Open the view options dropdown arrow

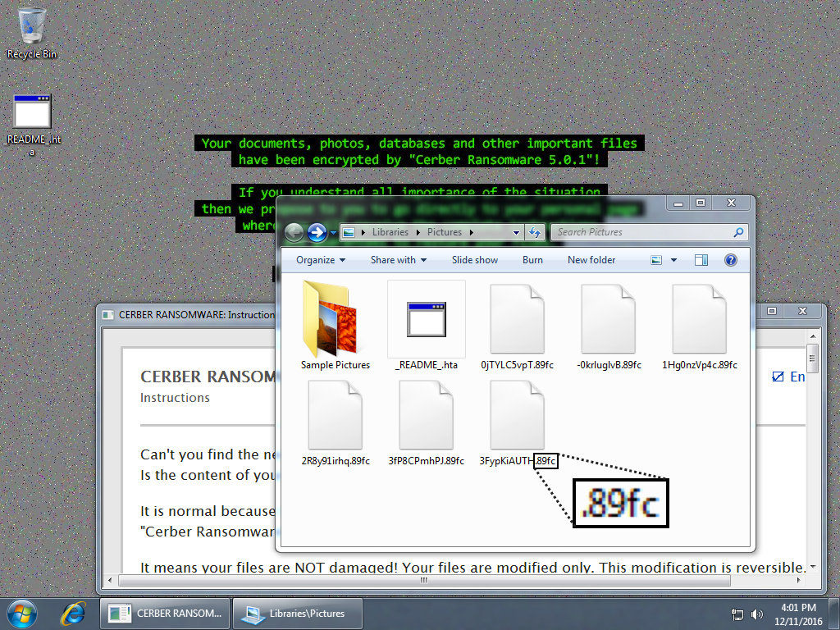[x=674, y=260]
